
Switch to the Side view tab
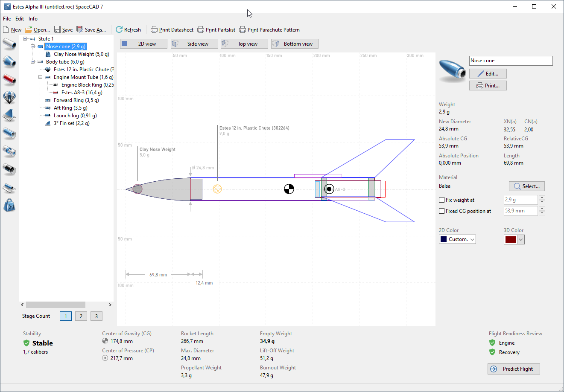click(x=194, y=44)
